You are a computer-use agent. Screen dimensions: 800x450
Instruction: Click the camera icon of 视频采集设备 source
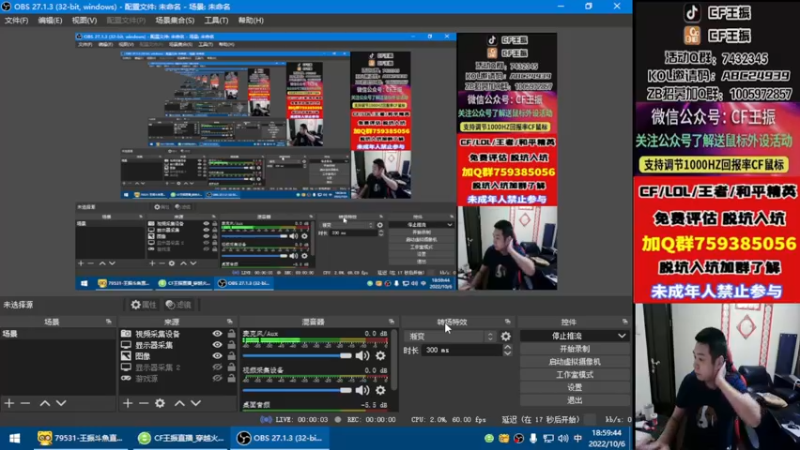click(126, 334)
